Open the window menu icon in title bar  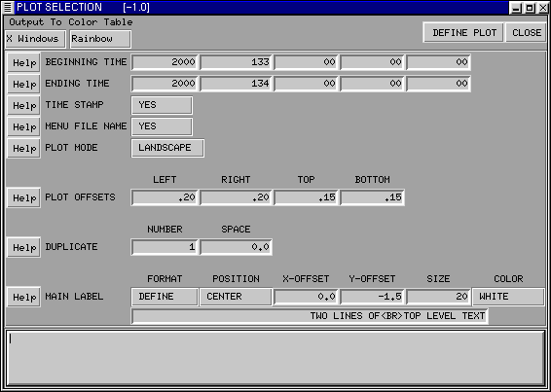8,7
